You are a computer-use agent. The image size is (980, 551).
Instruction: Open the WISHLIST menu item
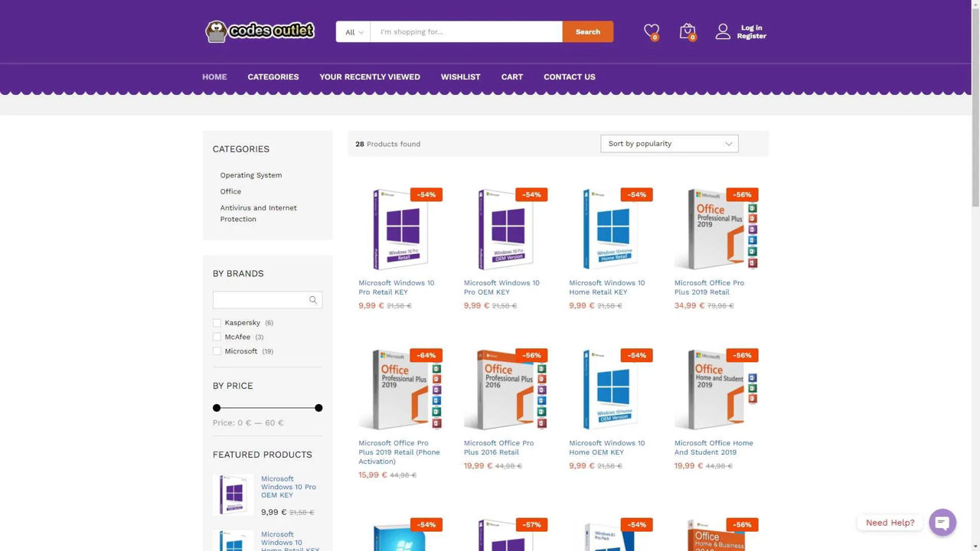click(x=460, y=77)
